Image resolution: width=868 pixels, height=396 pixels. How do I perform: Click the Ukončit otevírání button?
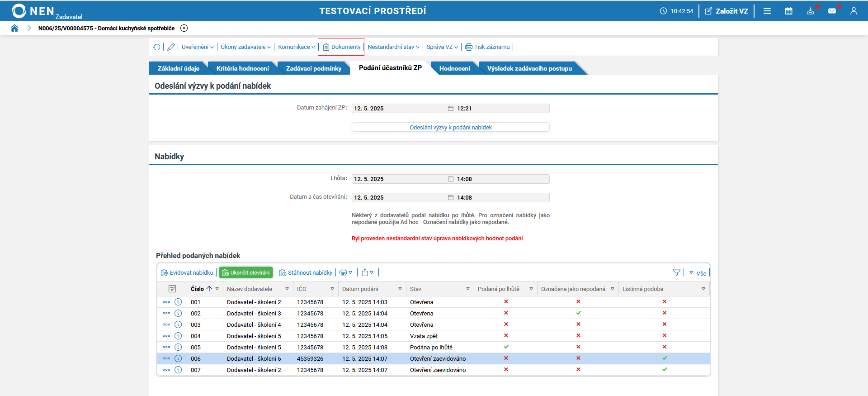[246, 272]
